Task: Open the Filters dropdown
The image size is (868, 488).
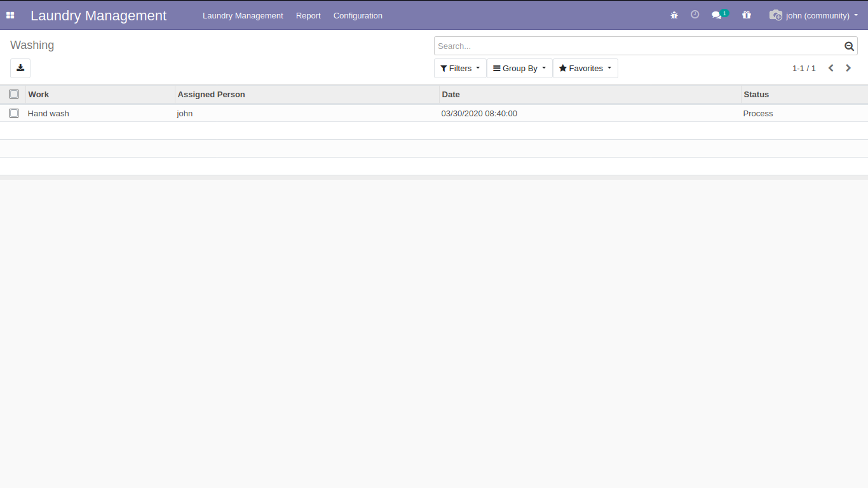Action: click(460, 68)
